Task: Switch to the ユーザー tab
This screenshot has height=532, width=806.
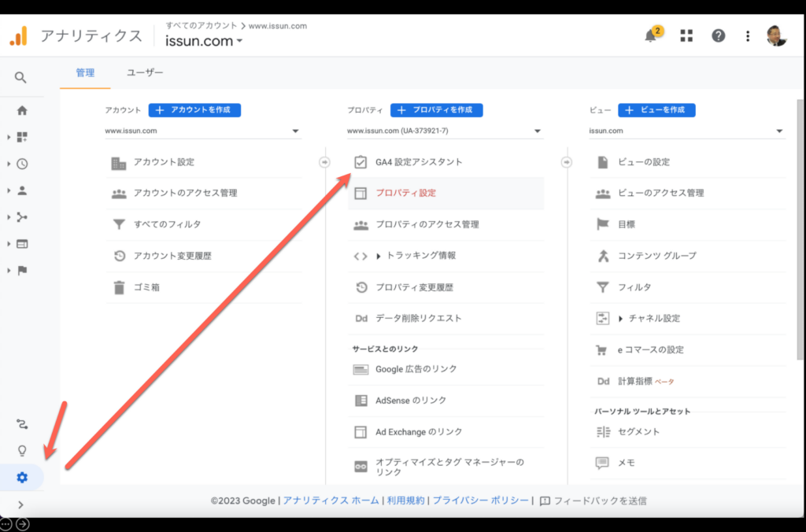Action: tap(145, 73)
